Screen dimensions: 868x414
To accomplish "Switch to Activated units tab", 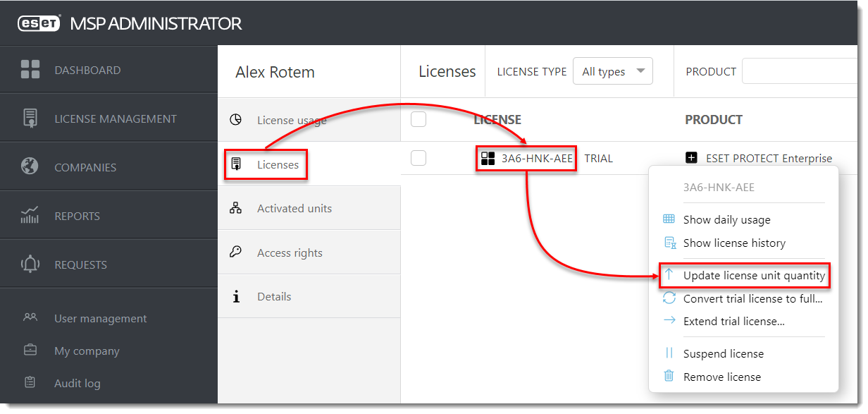I will (x=309, y=208).
